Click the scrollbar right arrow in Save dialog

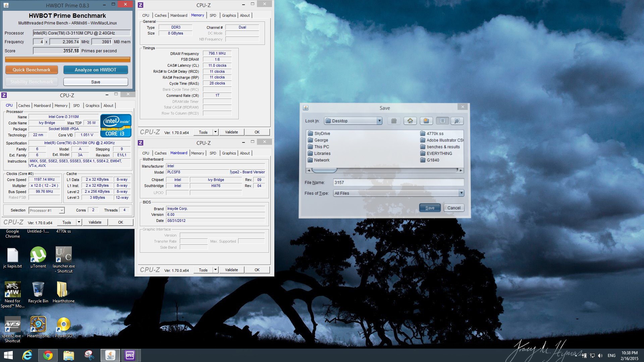click(x=461, y=170)
